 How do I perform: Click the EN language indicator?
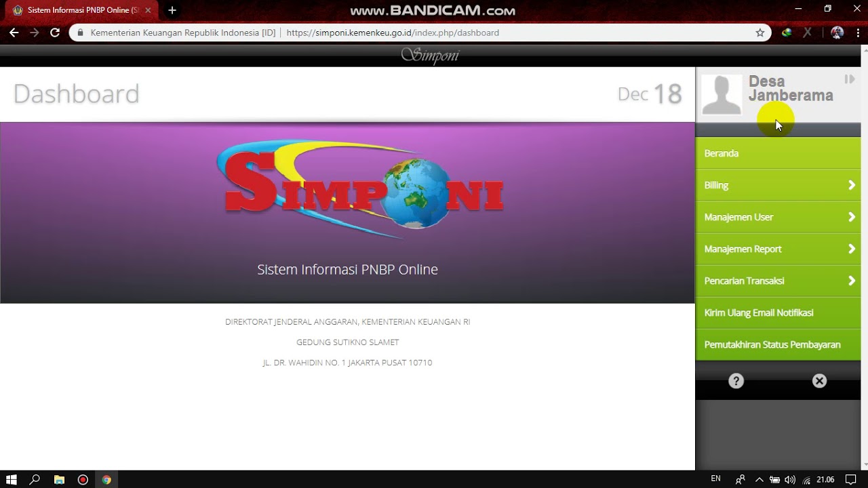pyautogui.click(x=715, y=479)
